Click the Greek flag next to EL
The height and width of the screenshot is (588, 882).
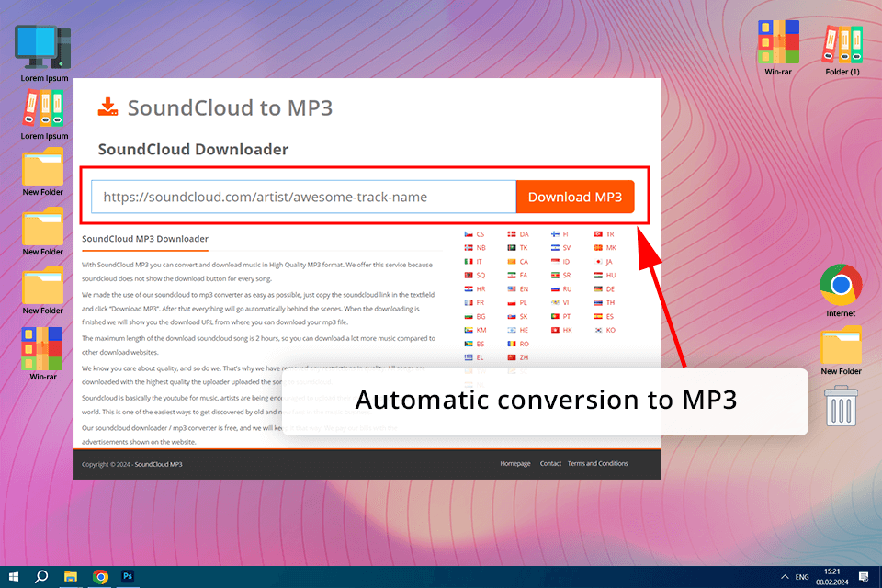pyautogui.click(x=468, y=357)
